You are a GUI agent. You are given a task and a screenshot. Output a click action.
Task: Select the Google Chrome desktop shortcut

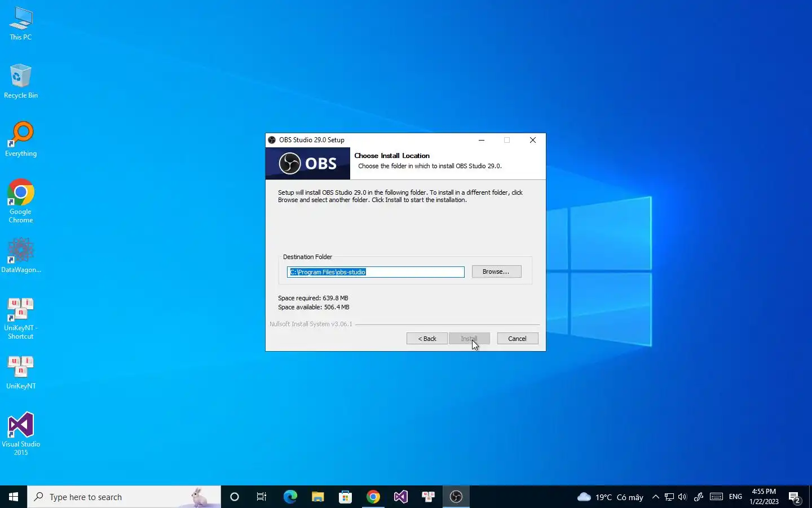pyautogui.click(x=21, y=202)
